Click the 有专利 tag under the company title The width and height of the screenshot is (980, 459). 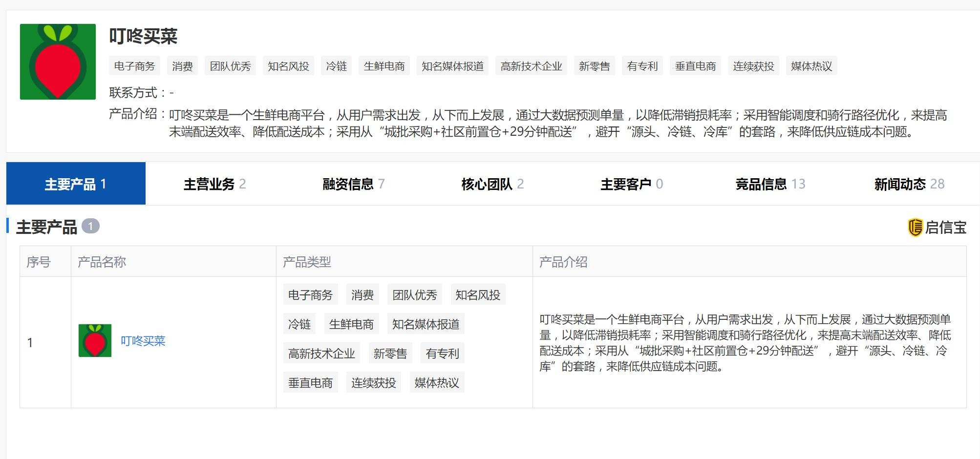click(x=642, y=66)
